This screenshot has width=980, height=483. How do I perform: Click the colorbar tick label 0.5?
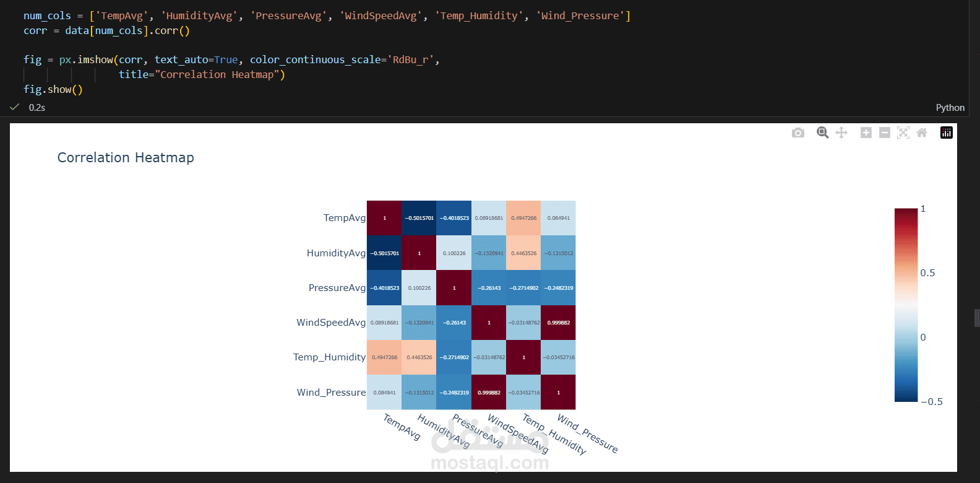click(927, 273)
